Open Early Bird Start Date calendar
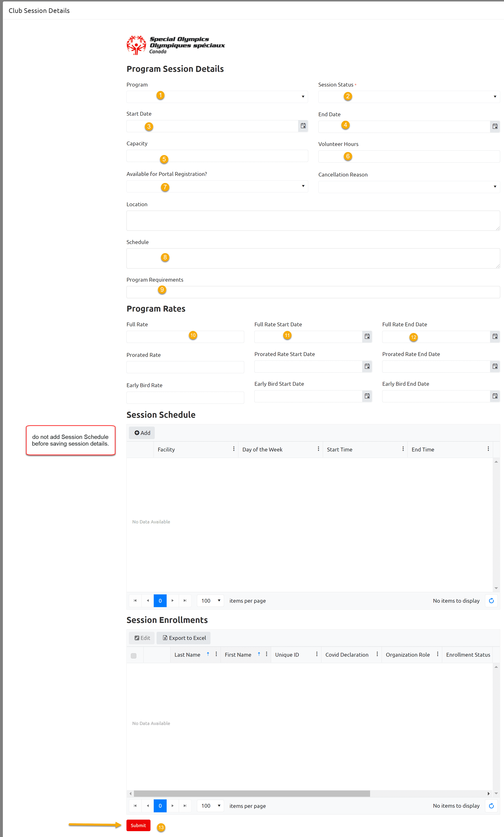This screenshot has height=837, width=504. click(x=367, y=396)
